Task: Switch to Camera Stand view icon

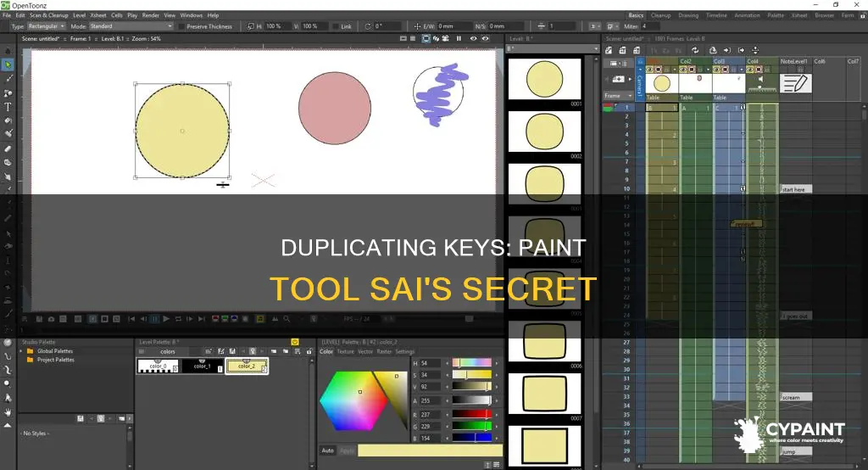Action: pos(426,38)
